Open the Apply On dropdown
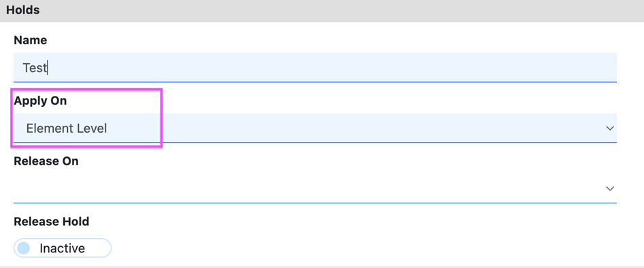 click(315, 128)
